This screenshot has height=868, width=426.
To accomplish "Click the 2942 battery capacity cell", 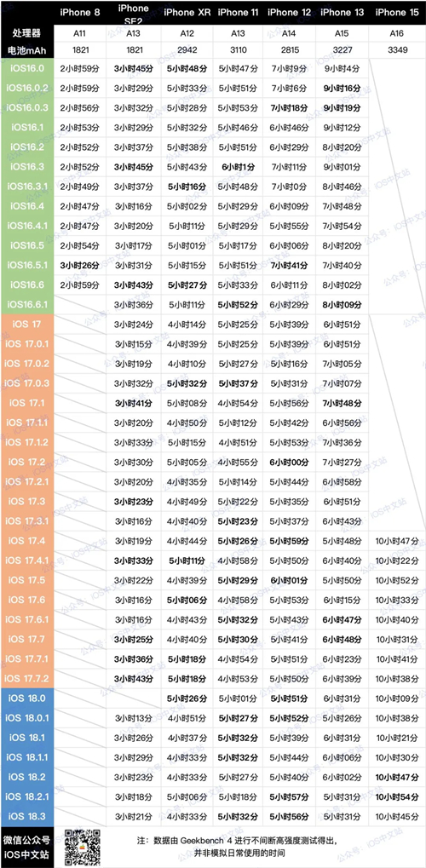I will tap(187, 50).
